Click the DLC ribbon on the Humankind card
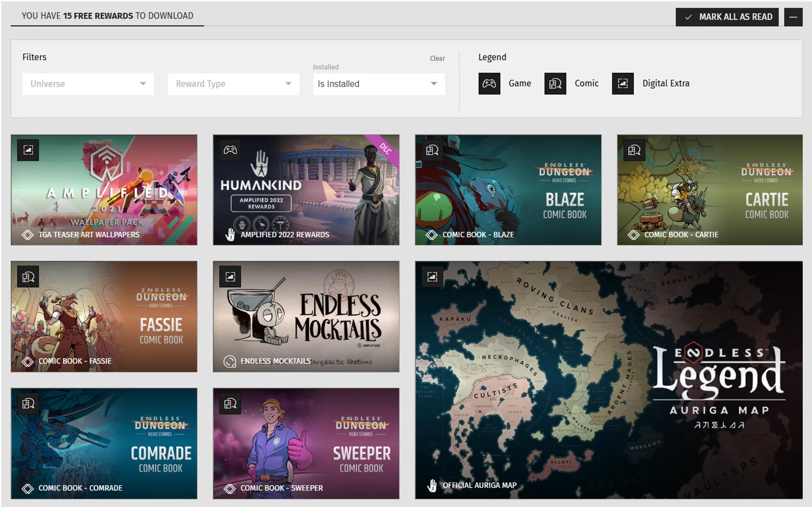The image size is (812, 507). 385,149
